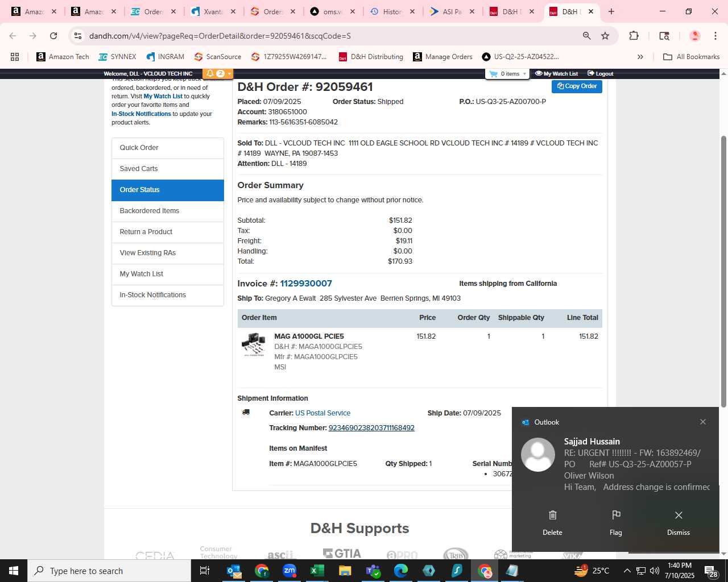Image resolution: width=728 pixels, height=582 pixels.
Task: Click the Copy Order button
Action: (x=577, y=86)
